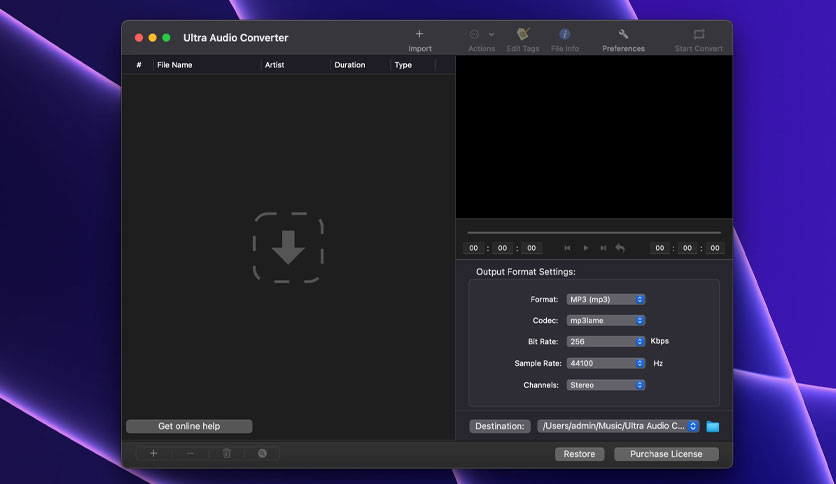The image size is (836, 484).
Task: Open the Codec mp3lame dropdown
Action: [x=606, y=320]
